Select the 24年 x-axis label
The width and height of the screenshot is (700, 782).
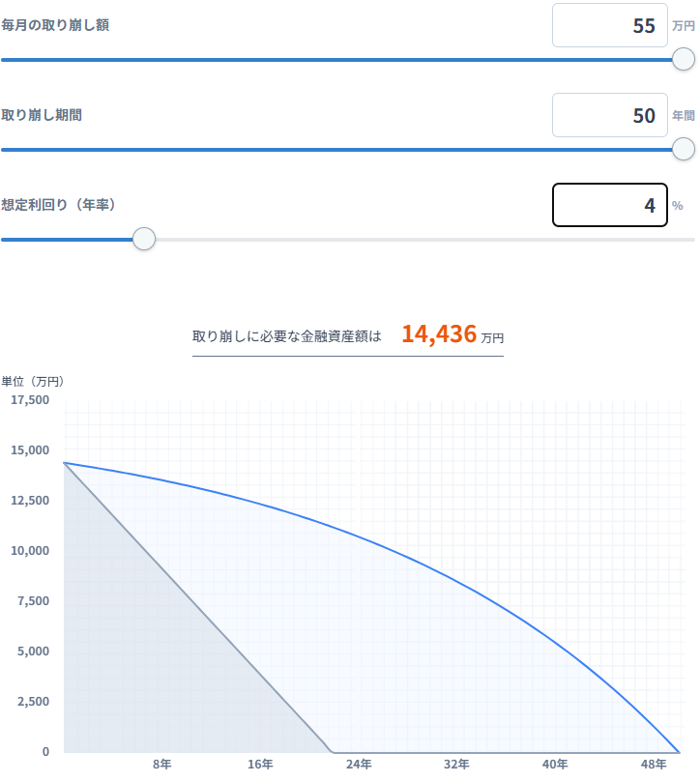point(358,765)
